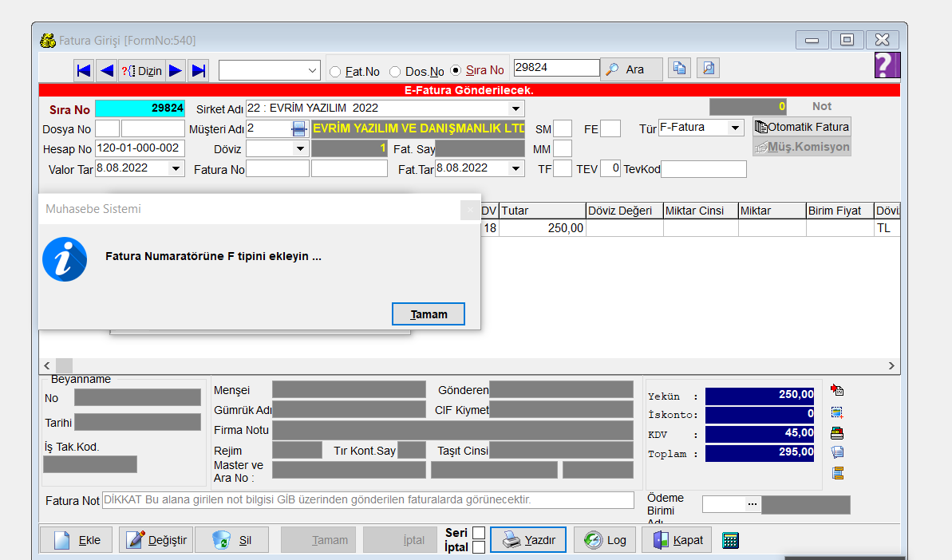
Task: Click the Miktar Cinsi column header
Action: [x=701, y=211]
